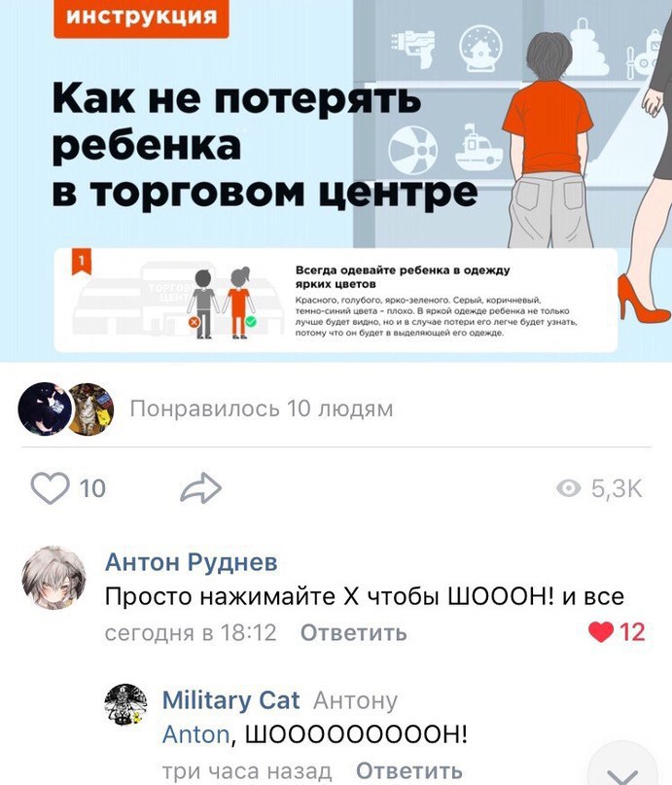This screenshot has width=672, height=785.
Task: Reply to Military Cat's comment
Action: coord(409,771)
